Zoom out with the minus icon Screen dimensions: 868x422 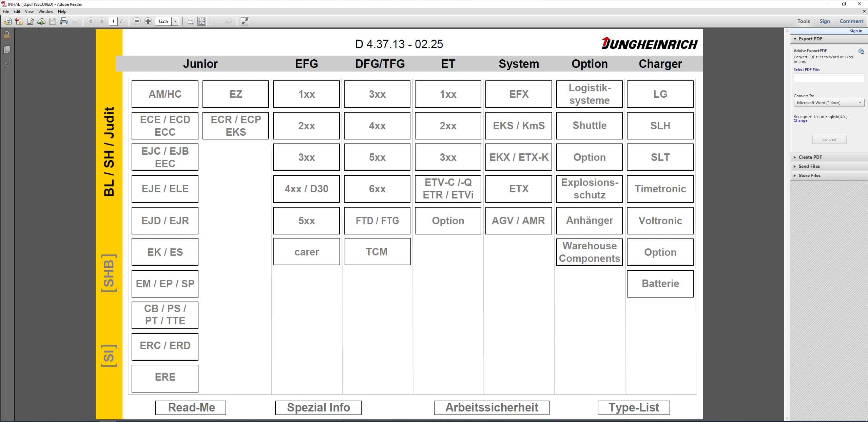pos(137,21)
